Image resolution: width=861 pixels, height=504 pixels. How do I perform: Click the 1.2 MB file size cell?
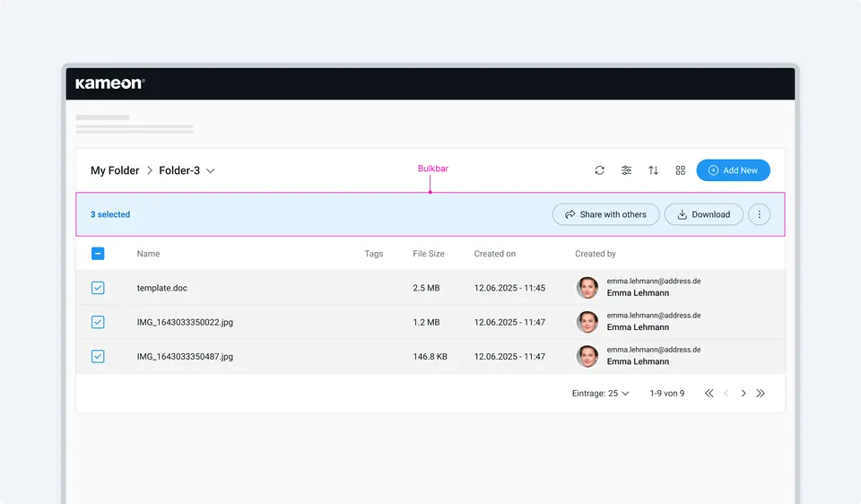(x=426, y=322)
